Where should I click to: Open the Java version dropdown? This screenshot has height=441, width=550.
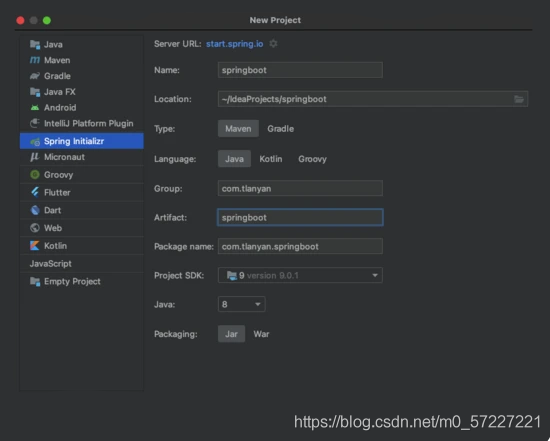tap(241, 304)
